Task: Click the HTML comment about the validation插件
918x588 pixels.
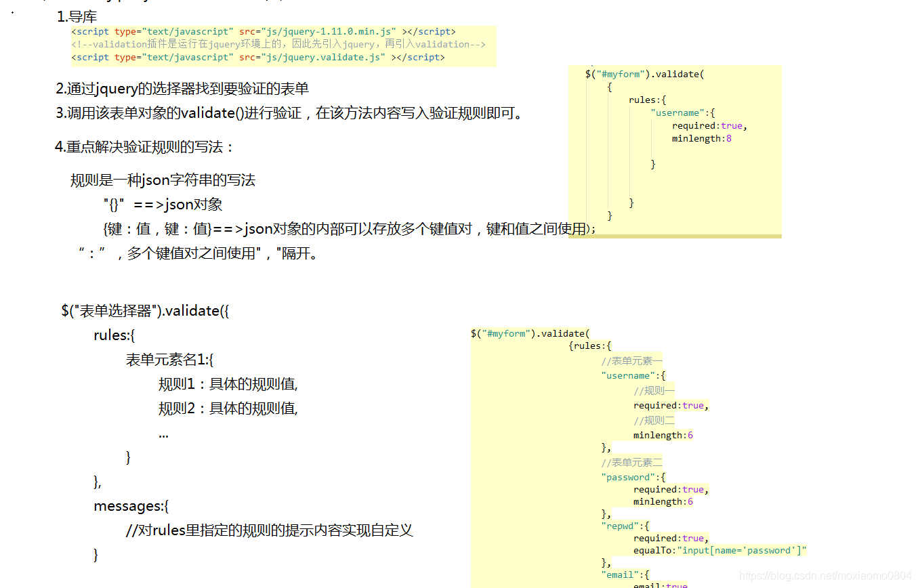Action: [x=278, y=44]
